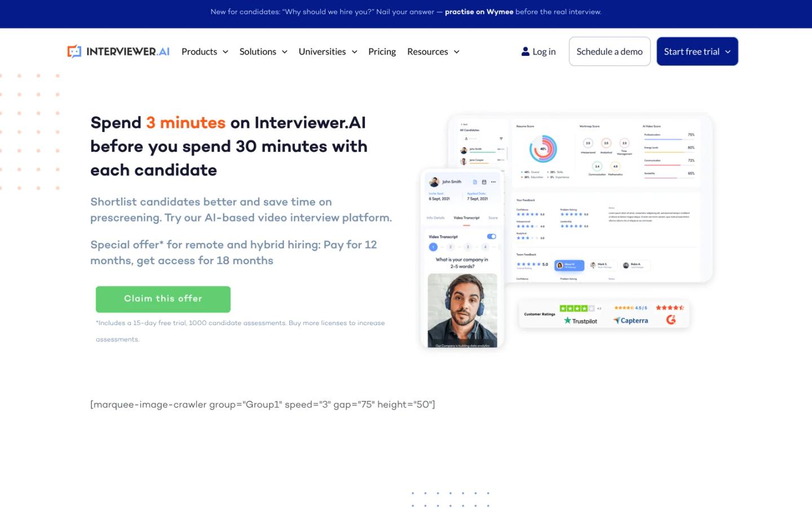The width and height of the screenshot is (812, 508).
Task: Click the orange "3 minutes" headline text
Action: coord(186,122)
